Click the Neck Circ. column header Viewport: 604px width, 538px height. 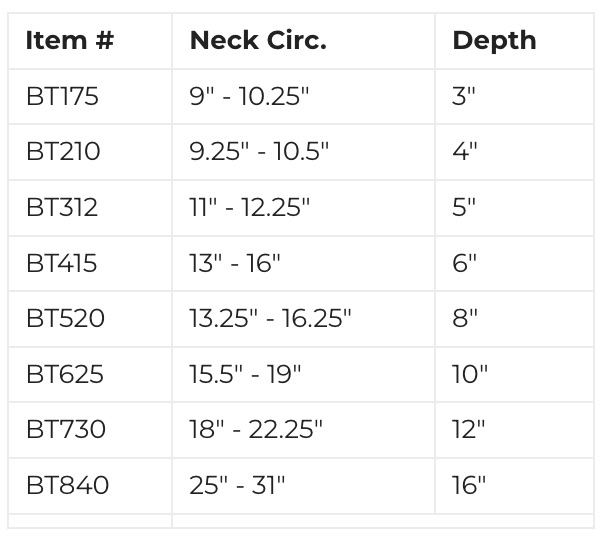258,41
